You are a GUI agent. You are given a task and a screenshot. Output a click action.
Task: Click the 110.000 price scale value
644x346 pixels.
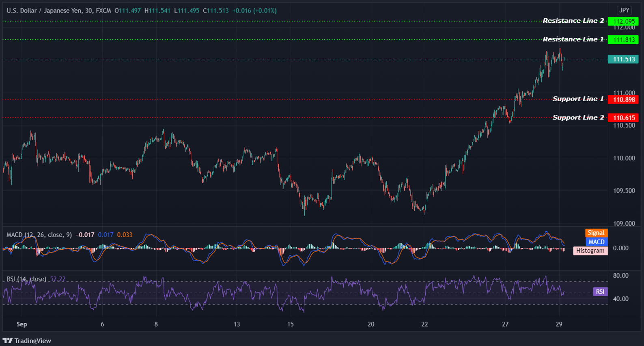624,158
